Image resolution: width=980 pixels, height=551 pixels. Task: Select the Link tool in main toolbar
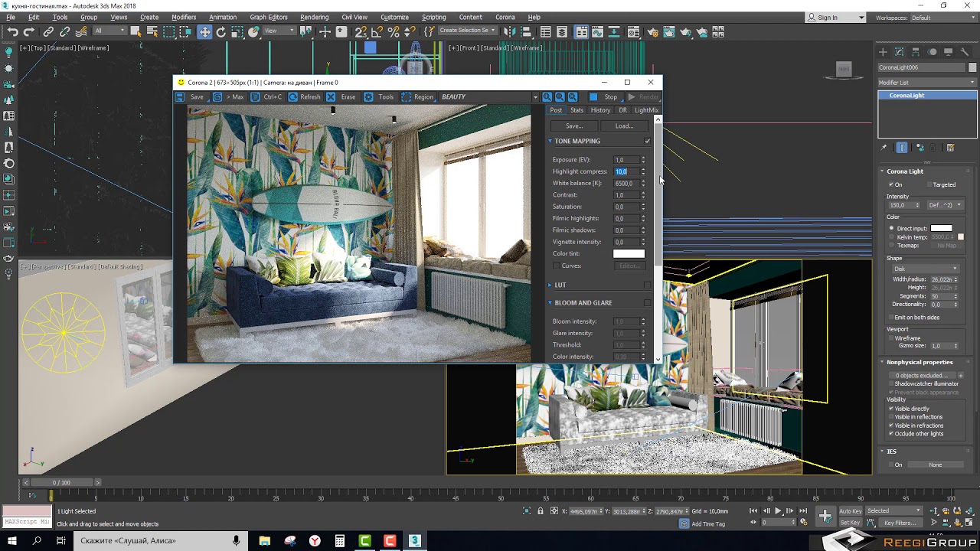(48, 31)
